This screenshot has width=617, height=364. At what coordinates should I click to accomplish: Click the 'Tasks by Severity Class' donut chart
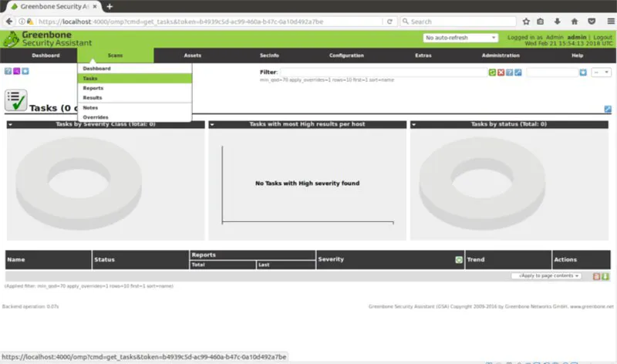pos(79,184)
